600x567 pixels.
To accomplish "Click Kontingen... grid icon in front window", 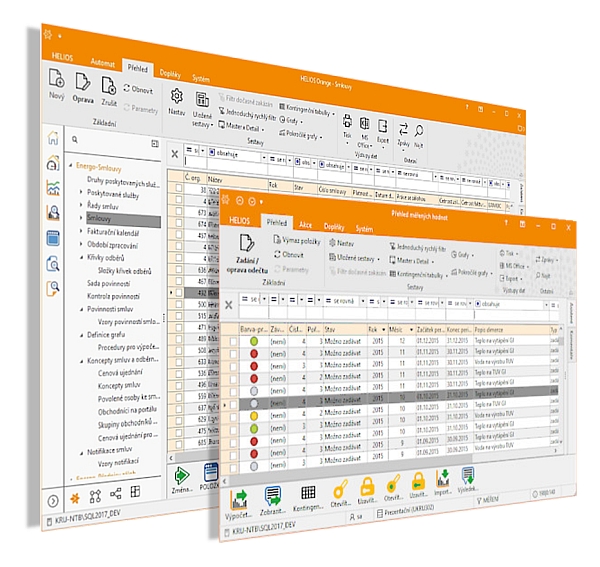I will click(x=308, y=493).
